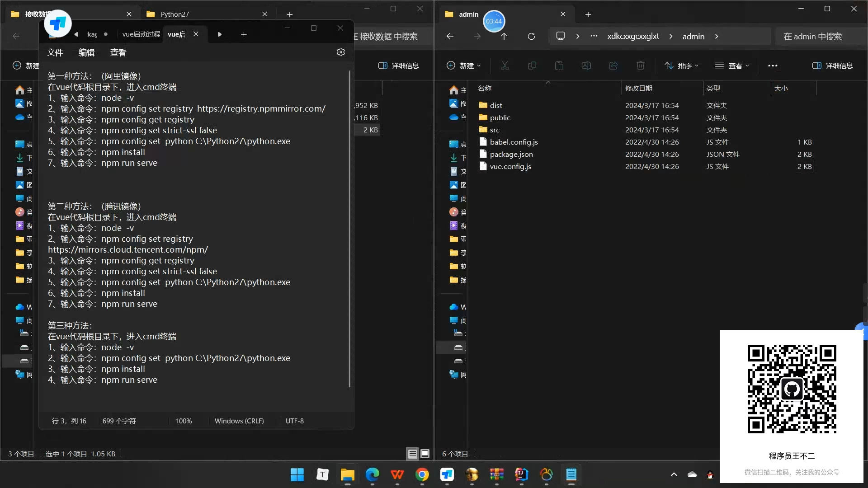
Task: Sort by 名称 column header
Action: click(x=485, y=88)
